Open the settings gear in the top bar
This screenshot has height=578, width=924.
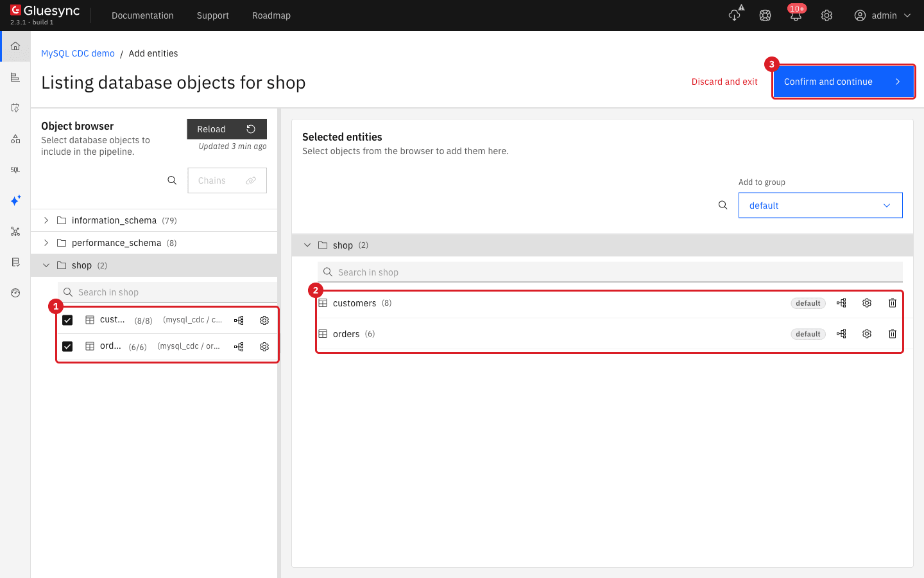[x=826, y=15]
